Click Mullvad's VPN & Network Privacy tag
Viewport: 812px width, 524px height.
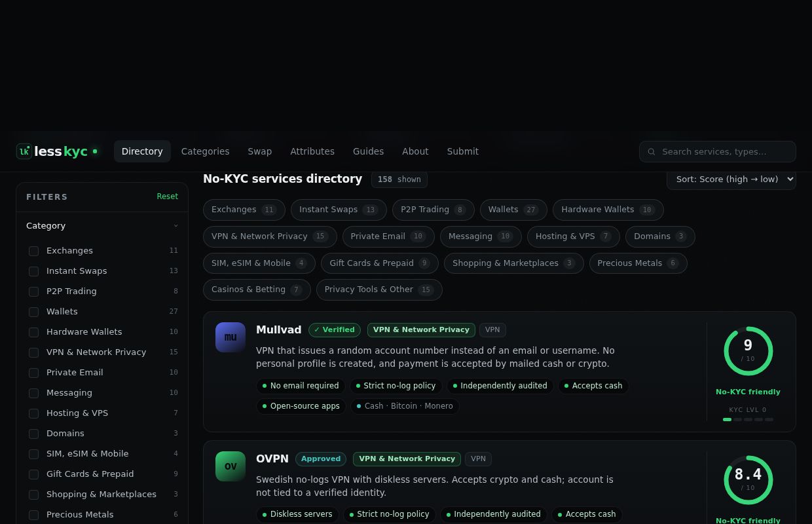click(x=421, y=330)
